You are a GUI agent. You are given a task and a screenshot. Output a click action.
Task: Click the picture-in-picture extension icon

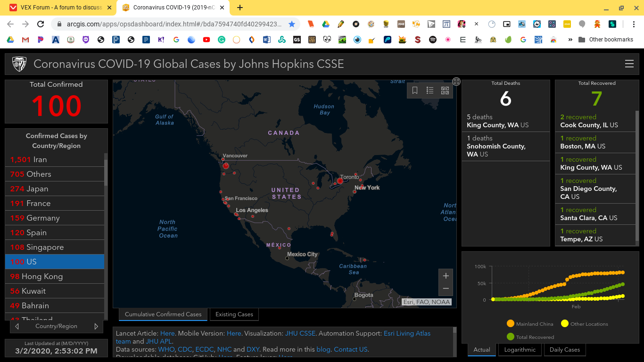(507, 24)
